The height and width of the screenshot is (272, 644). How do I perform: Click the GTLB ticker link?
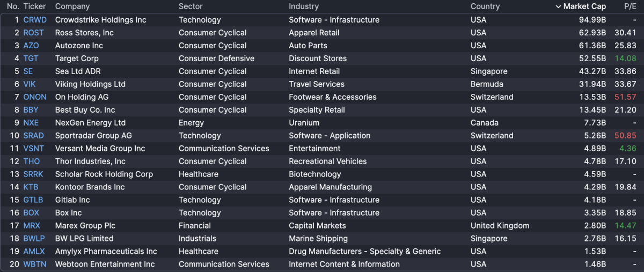[33, 200]
